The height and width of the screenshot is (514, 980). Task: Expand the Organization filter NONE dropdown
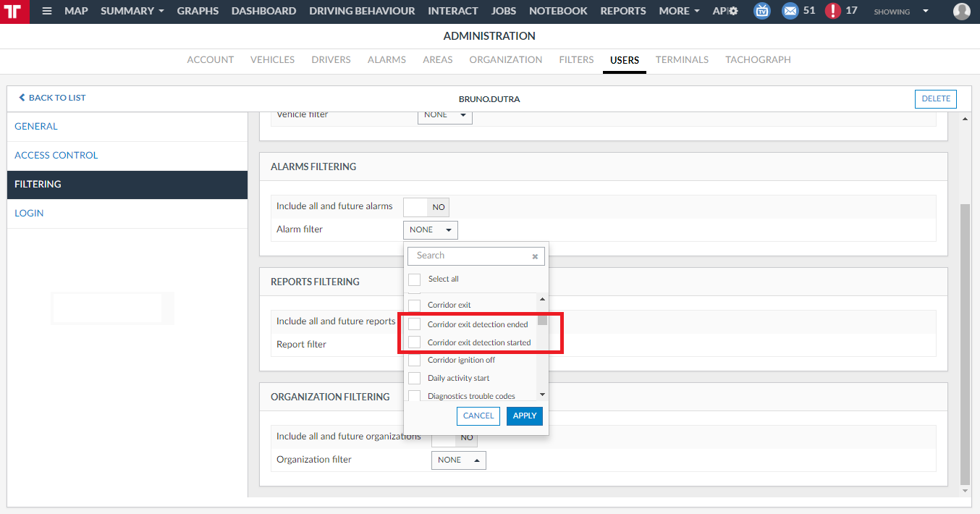(x=458, y=460)
